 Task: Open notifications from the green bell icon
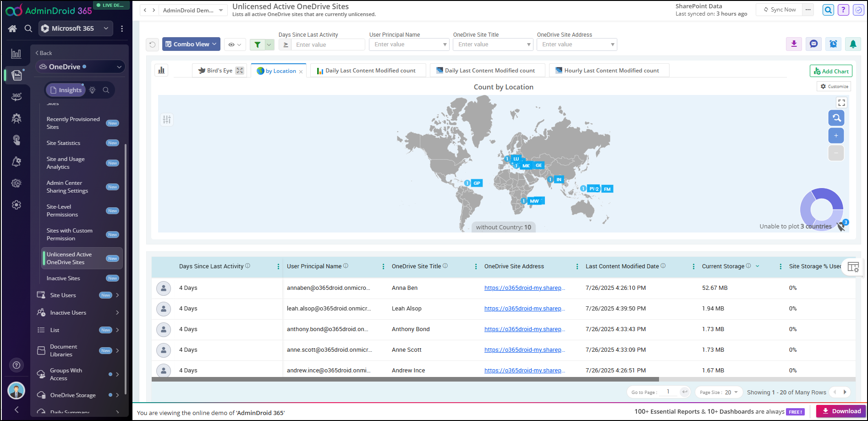853,44
